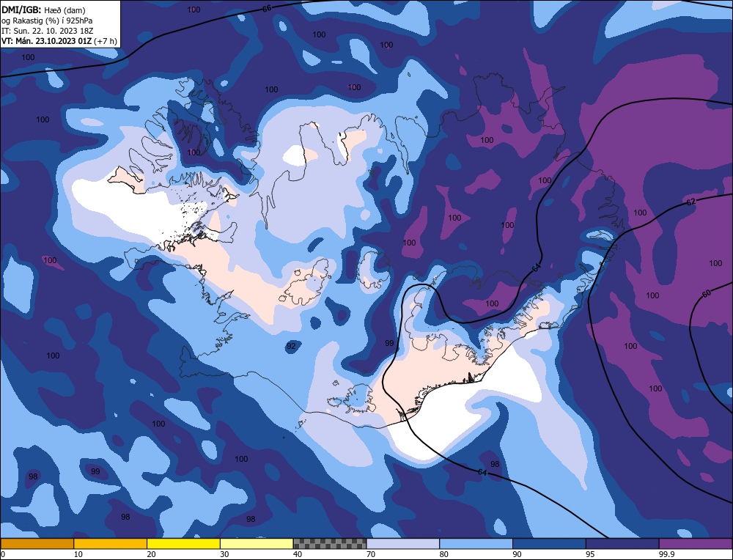Select the checkered gray 40–70 legend swatch
Image resolution: width=733 pixels, height=560 pixels.
(x=330, y=544)
